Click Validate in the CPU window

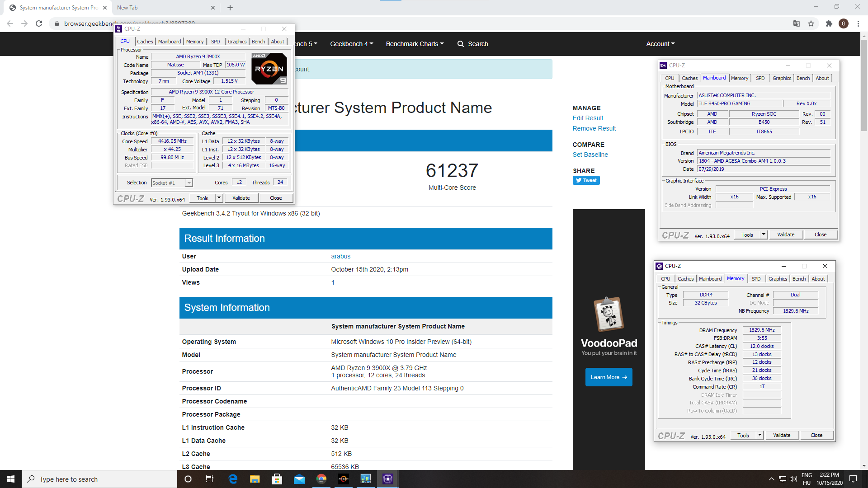[241, 198]
